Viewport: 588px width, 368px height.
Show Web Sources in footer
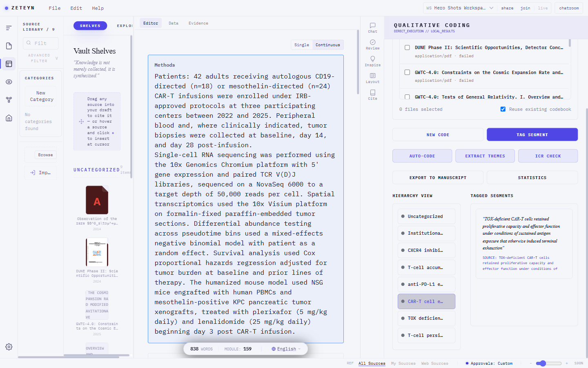click(434, 363)
